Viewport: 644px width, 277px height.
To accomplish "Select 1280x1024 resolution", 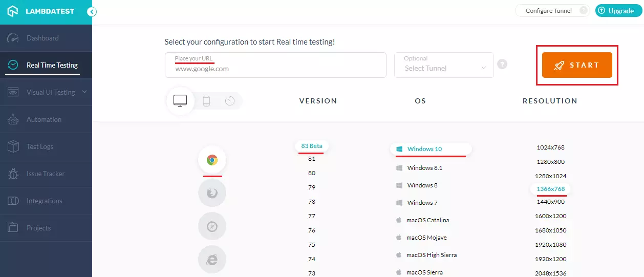I will [550, 176].
